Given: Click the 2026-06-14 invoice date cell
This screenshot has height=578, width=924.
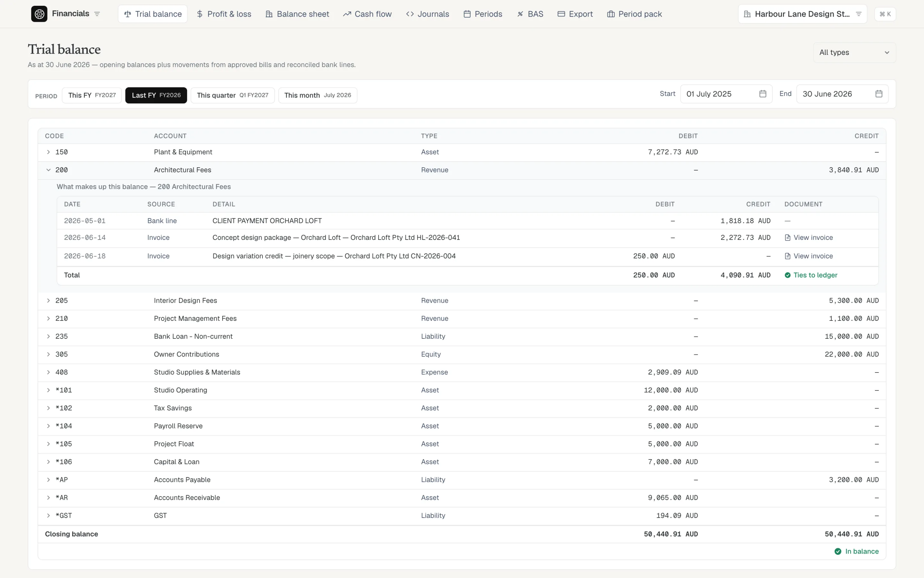Looking at the screenshot, I should pos(85,238).
